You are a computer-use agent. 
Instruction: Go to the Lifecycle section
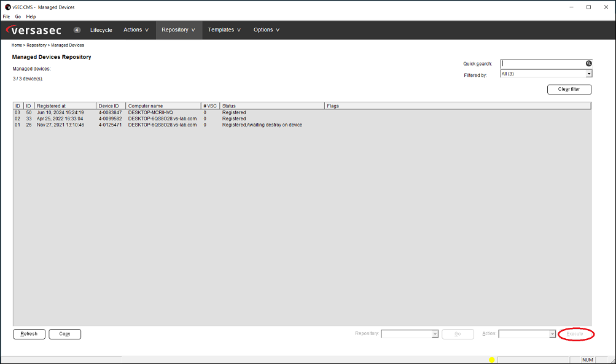101,30
